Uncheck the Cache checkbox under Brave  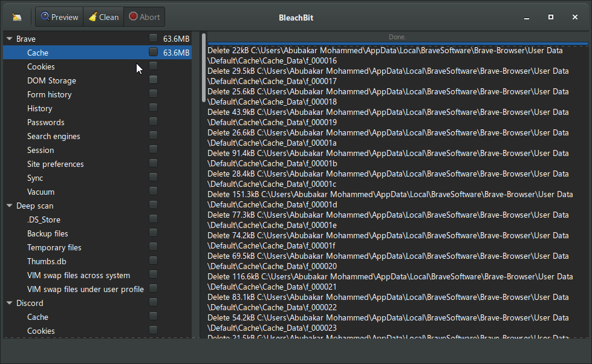click(x=153, y=52)
